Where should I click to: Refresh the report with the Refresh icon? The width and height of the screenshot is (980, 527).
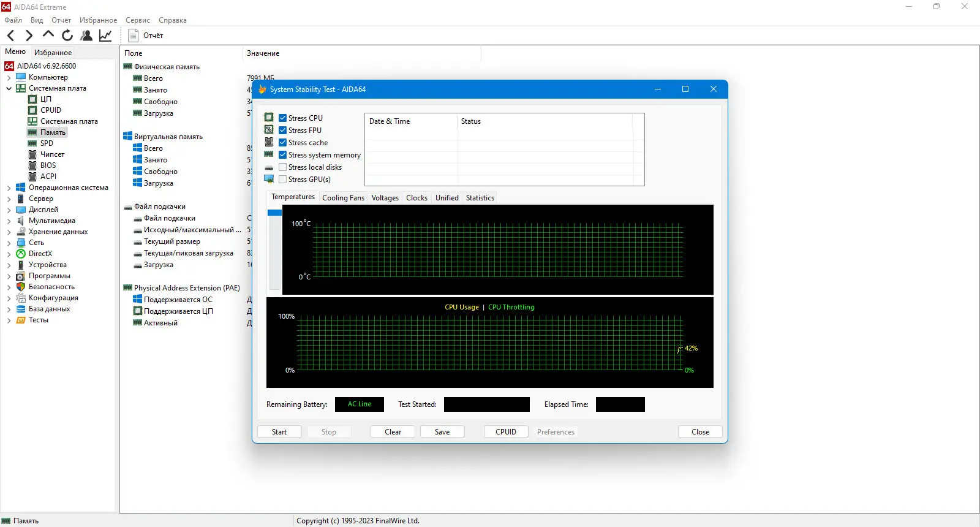[67, 36]
